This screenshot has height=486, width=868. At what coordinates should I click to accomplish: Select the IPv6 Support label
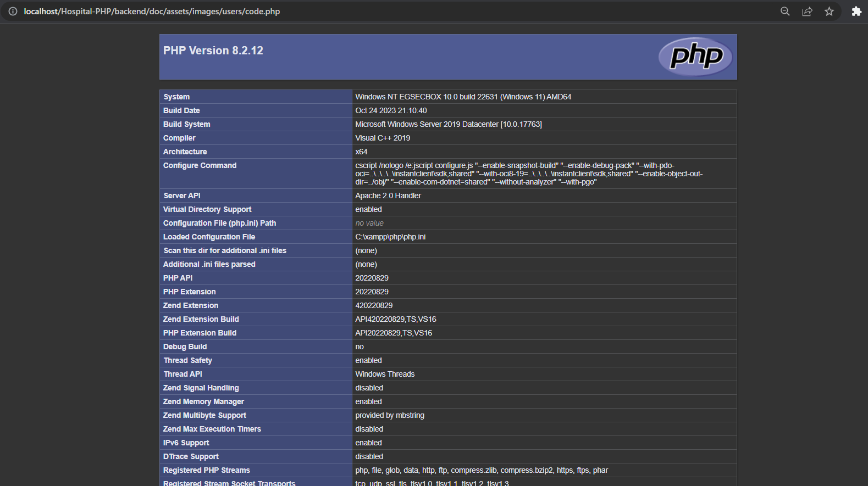186,443
